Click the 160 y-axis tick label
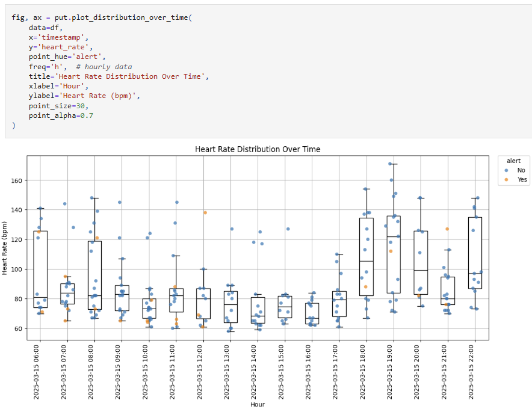 tap(17, 180)
